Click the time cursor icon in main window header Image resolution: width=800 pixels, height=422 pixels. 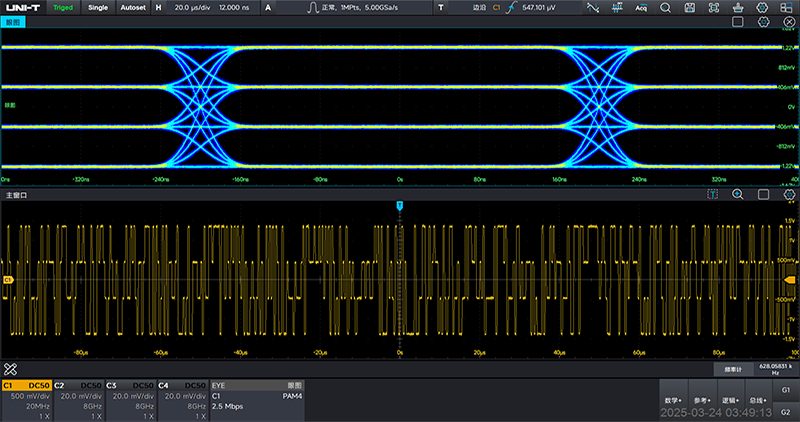click(713, 194)
